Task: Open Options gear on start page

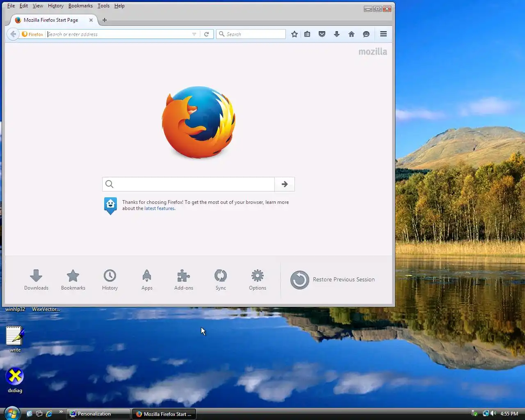Action: tap(258, 280)
